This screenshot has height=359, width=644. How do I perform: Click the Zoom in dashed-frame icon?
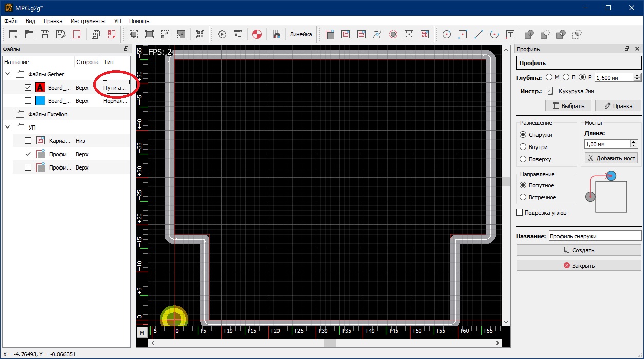point(165,34)
